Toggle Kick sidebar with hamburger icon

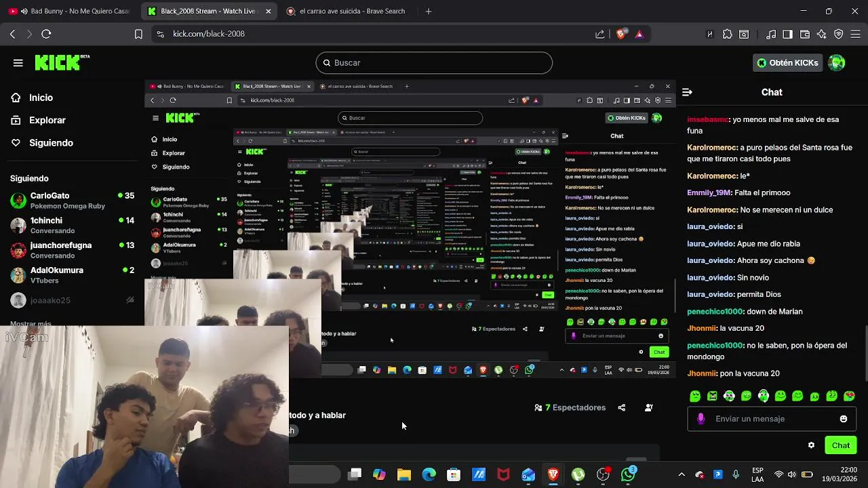[x=18, y=63]
